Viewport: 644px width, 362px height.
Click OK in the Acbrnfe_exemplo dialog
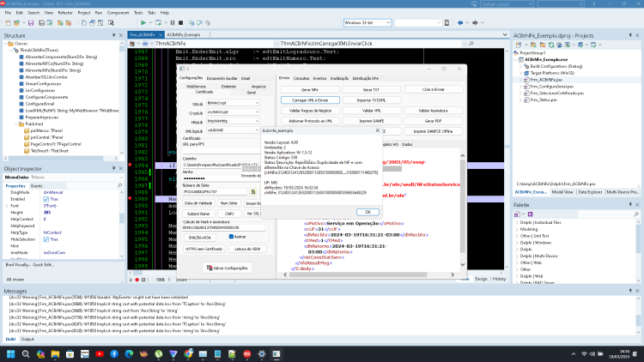pyautogui.click(x=368, y=212)
